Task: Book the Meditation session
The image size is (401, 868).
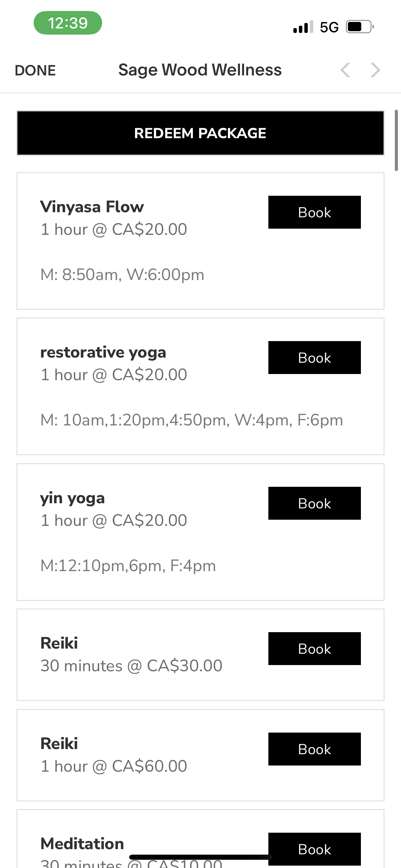Action: [315, 849]
